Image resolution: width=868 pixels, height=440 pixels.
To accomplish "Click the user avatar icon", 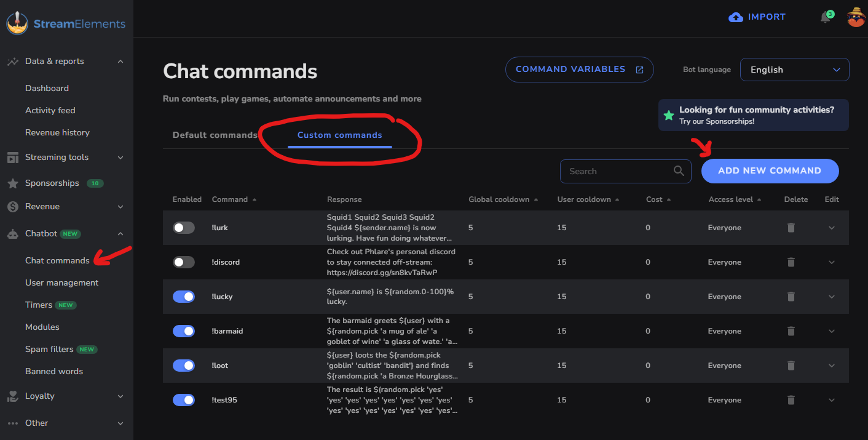I will (856, 17).
